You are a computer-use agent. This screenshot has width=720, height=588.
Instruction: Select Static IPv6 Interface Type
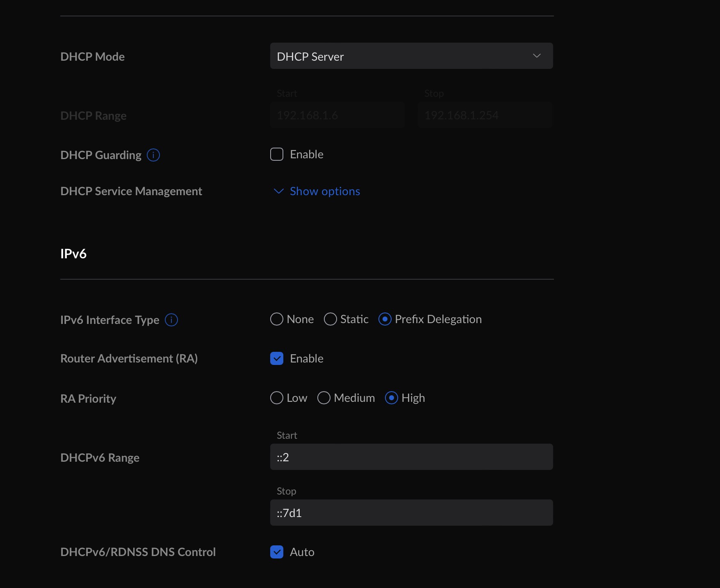(x=330, y=319)
